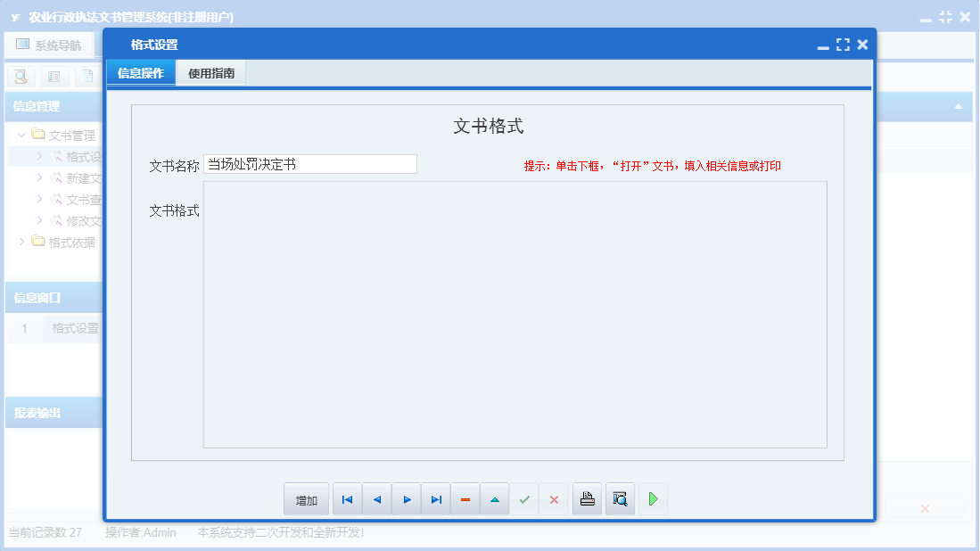Collapse the 文书管理 folder tree

click(x=20, y=135)
